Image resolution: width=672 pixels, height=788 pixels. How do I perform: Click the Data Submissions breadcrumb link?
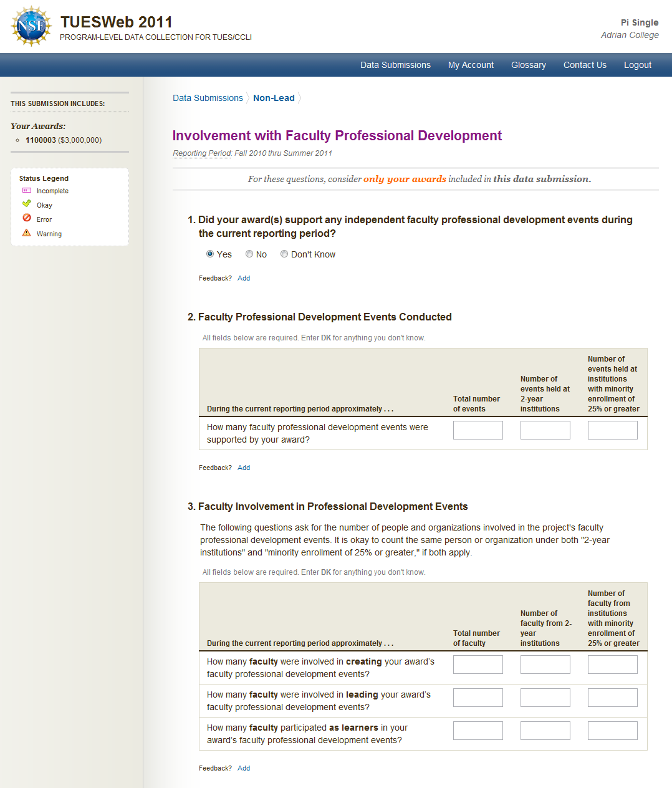(208, 98)
